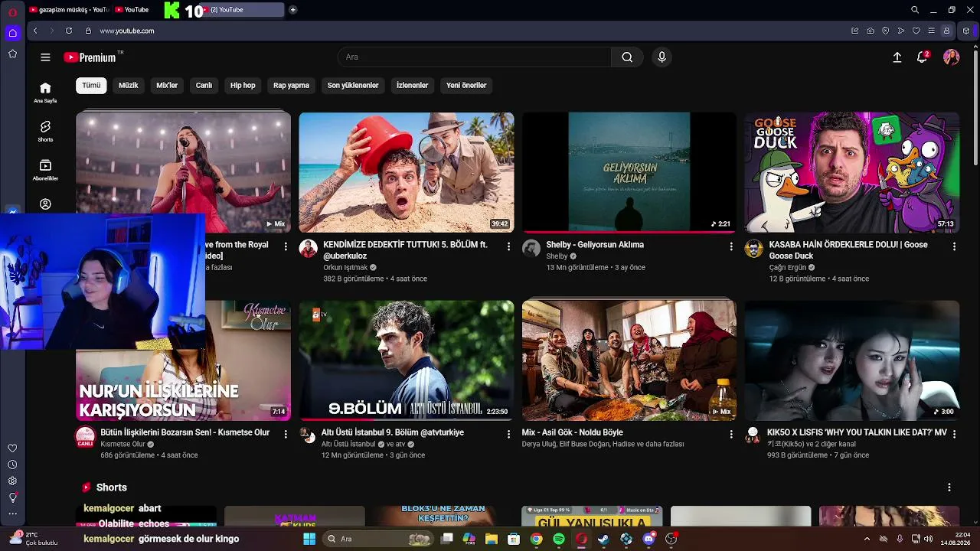Open the Shorts section options menu
The image size is (980, 551).
pos(949,487)
